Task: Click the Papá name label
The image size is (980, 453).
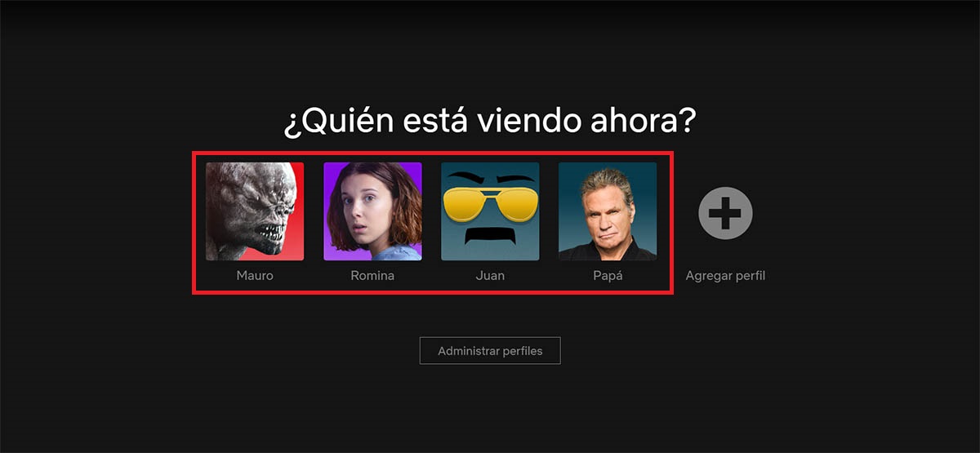Action: [608, 276]
